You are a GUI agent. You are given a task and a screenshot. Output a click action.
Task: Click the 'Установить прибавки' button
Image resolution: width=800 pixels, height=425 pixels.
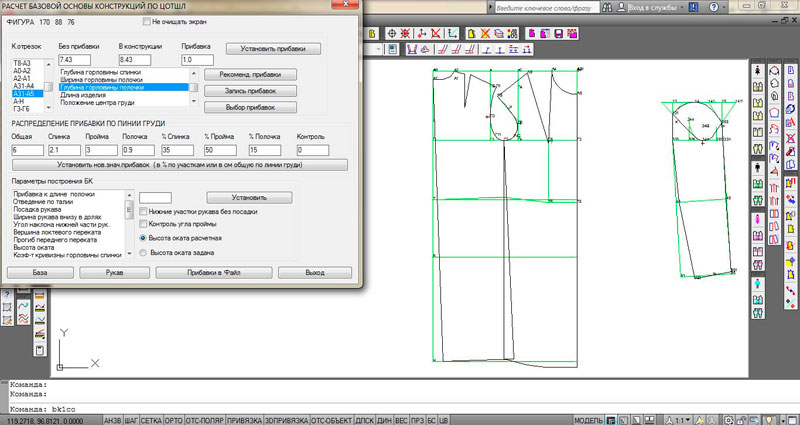coord(273,49)
